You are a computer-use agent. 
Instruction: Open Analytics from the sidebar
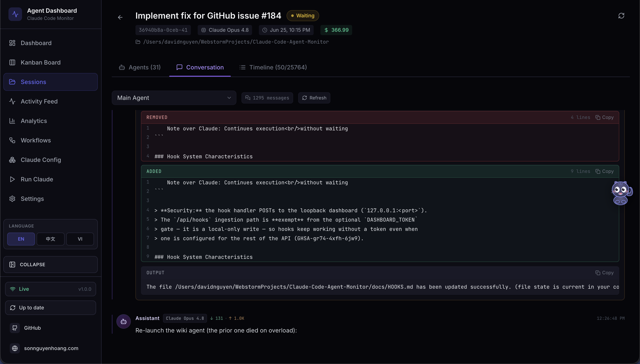[x=51, y=121]
